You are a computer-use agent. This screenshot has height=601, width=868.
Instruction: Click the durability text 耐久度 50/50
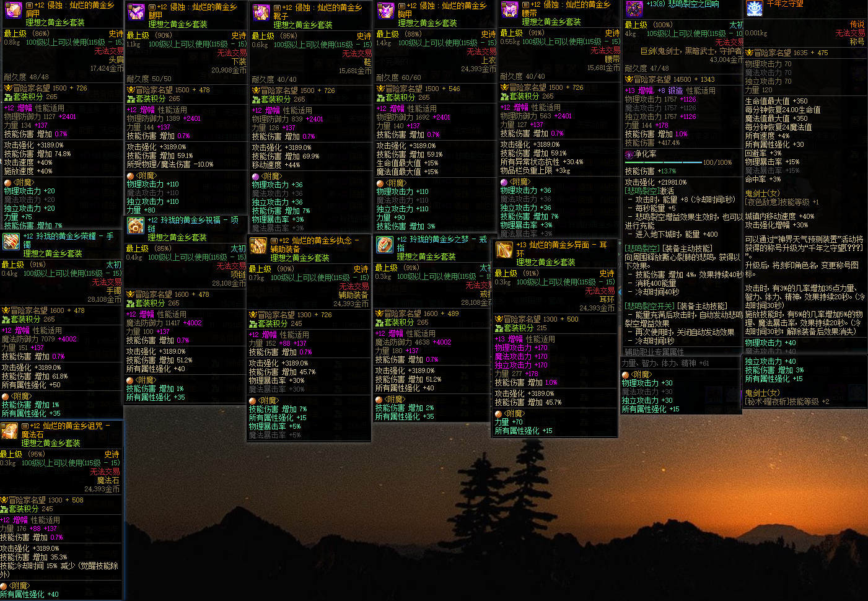click(149, 79)
